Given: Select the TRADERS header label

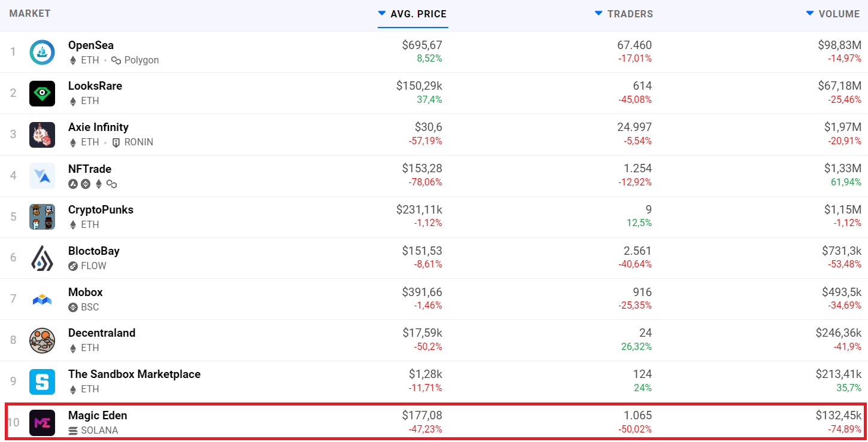Looking at the screenshot, I should point(630,14).
